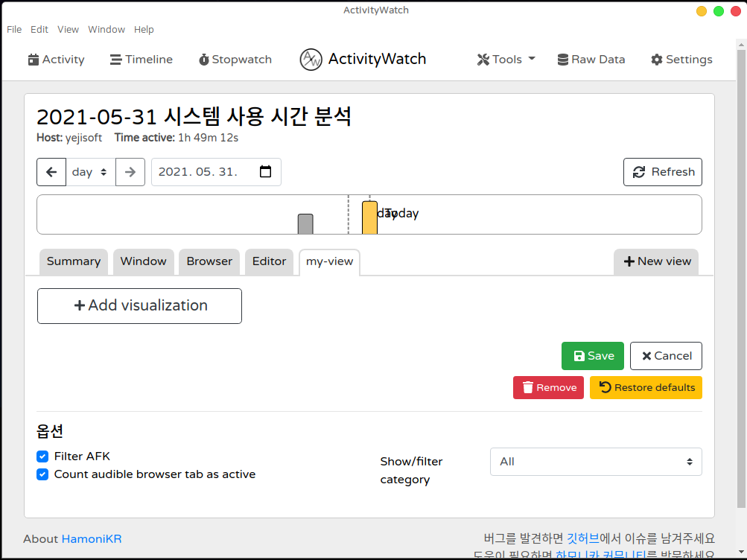Open Settings gear page
This screenshot has height=560, width=747.
tap(681, 60)
